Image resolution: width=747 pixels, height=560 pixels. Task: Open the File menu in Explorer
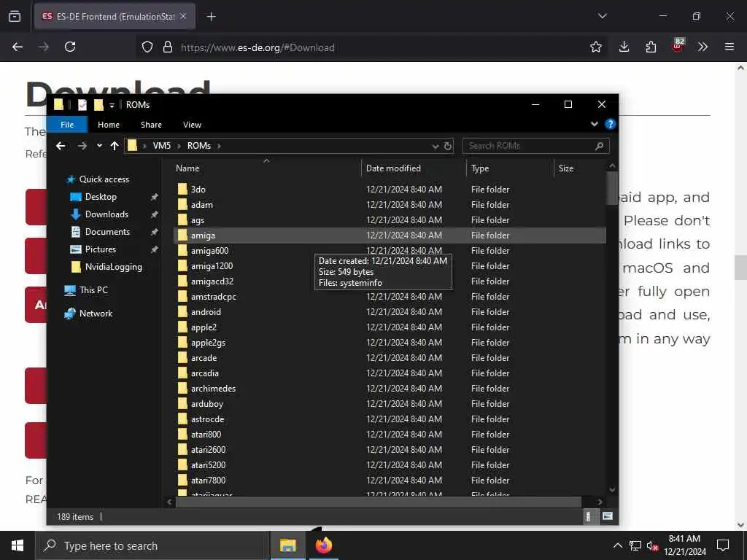click(67, 125)
